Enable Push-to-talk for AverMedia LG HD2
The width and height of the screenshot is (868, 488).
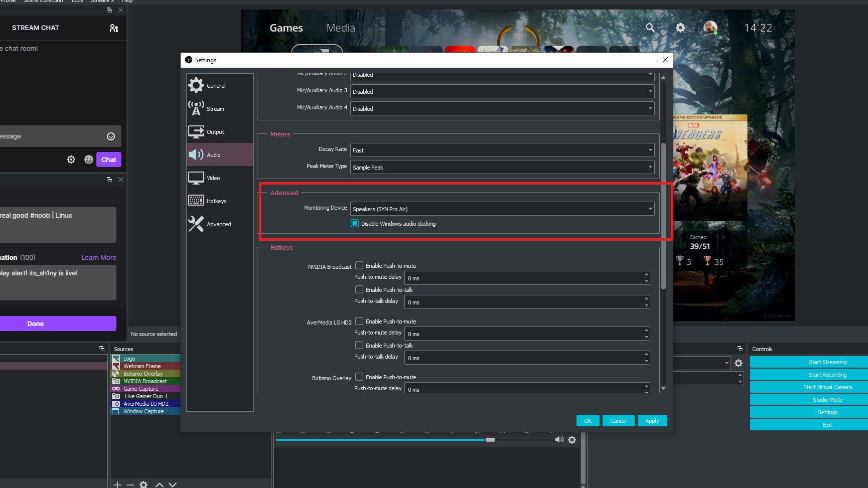359,345
